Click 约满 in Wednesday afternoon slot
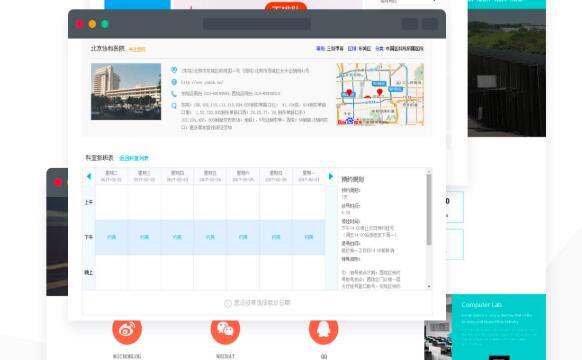This screenshot has width=582, height=360. [x=144, y=237]
